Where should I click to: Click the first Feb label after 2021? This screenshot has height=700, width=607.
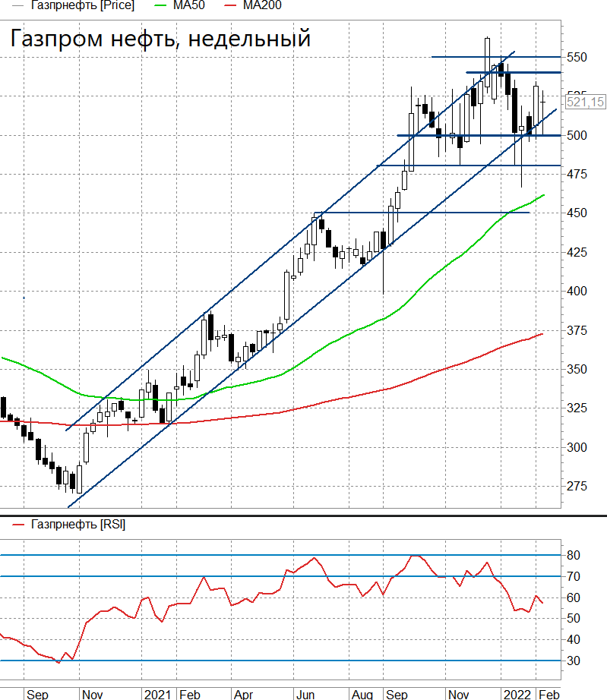click(190, 694)
